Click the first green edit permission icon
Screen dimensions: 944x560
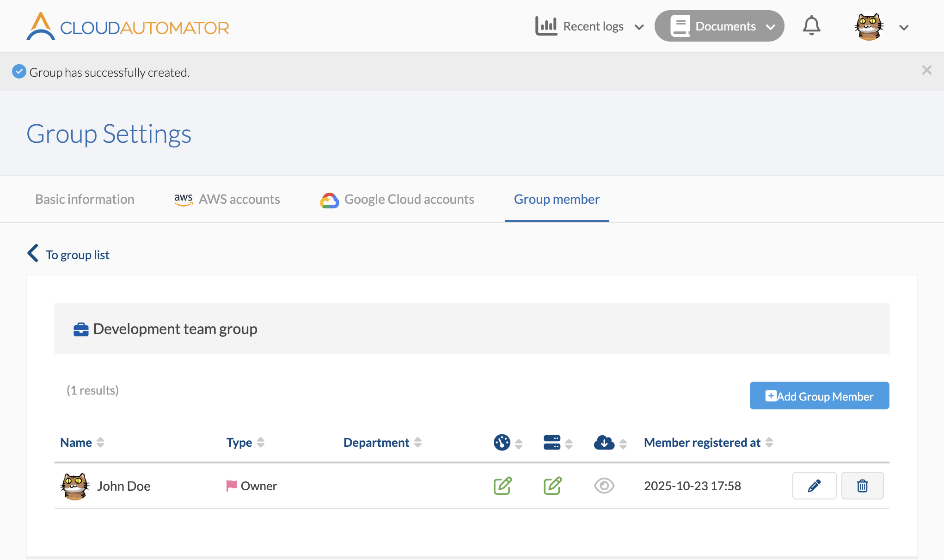503,486
